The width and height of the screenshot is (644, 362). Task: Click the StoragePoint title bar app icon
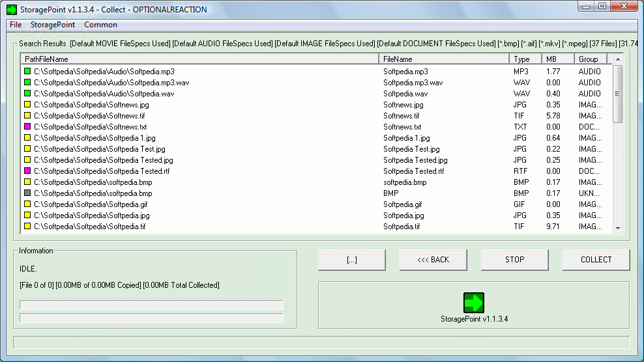point(12,9)
